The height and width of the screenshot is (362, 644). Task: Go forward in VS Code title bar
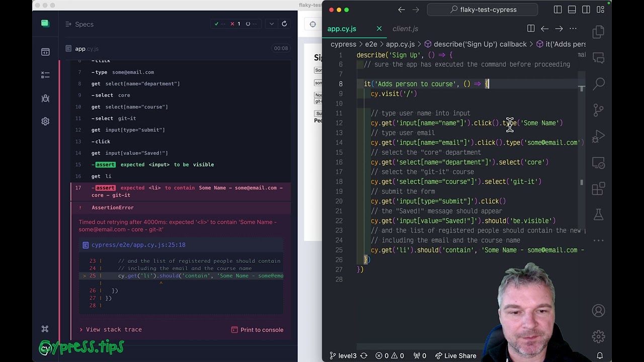(416, 10)
